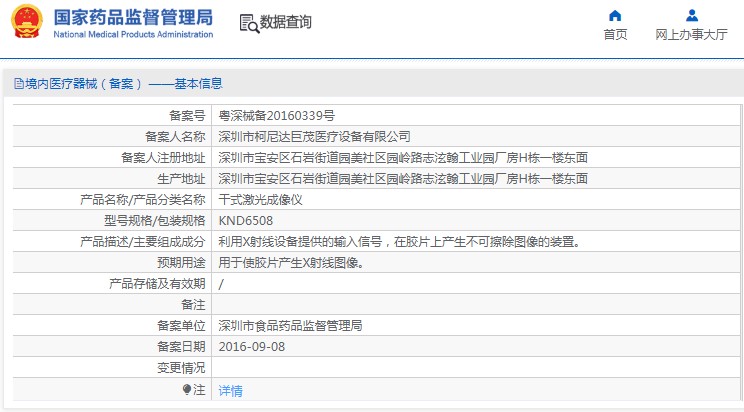The image size is (744, 412).
Task: Open the 详情 details link
Action: (230, 390)
